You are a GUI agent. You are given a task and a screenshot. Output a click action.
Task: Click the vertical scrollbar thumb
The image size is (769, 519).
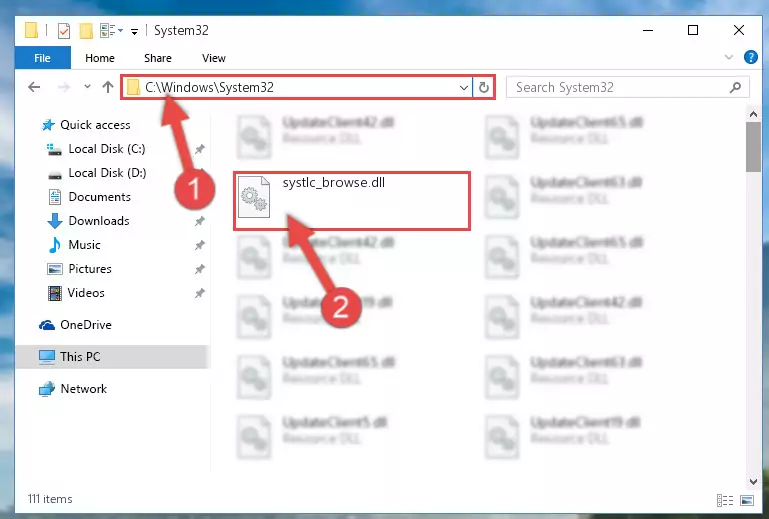(x=753, y=147)
